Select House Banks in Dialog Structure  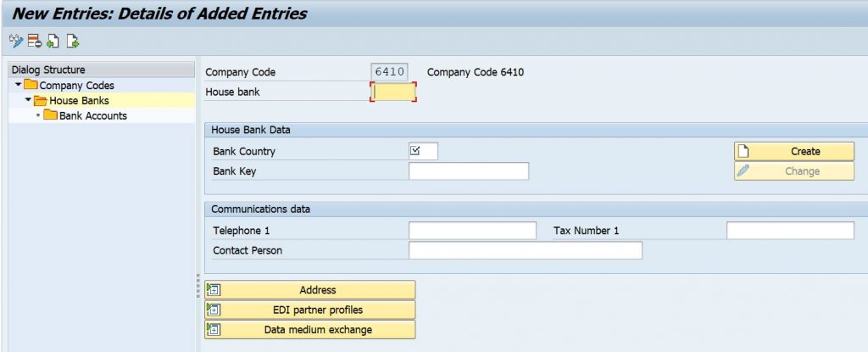pos(79,101)
